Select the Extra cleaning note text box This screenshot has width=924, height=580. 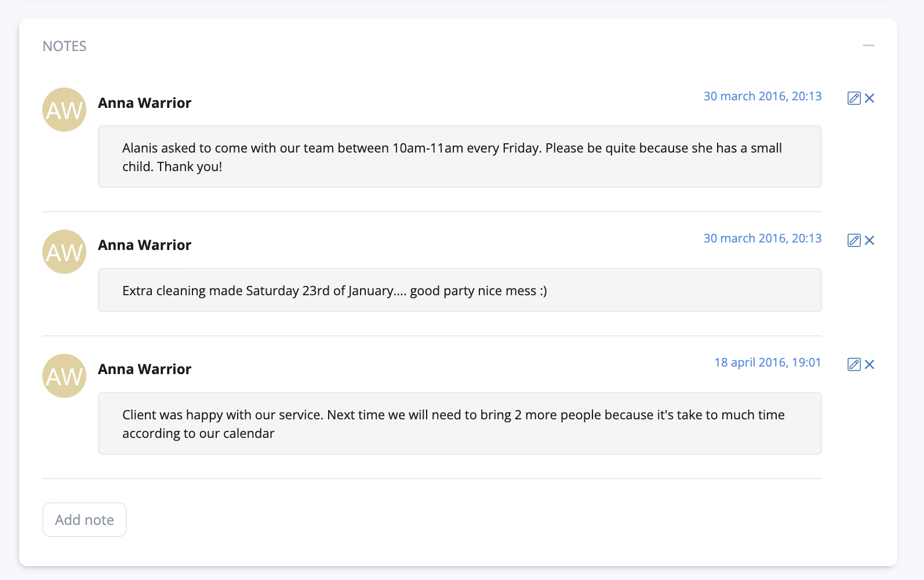click(459, 290)
